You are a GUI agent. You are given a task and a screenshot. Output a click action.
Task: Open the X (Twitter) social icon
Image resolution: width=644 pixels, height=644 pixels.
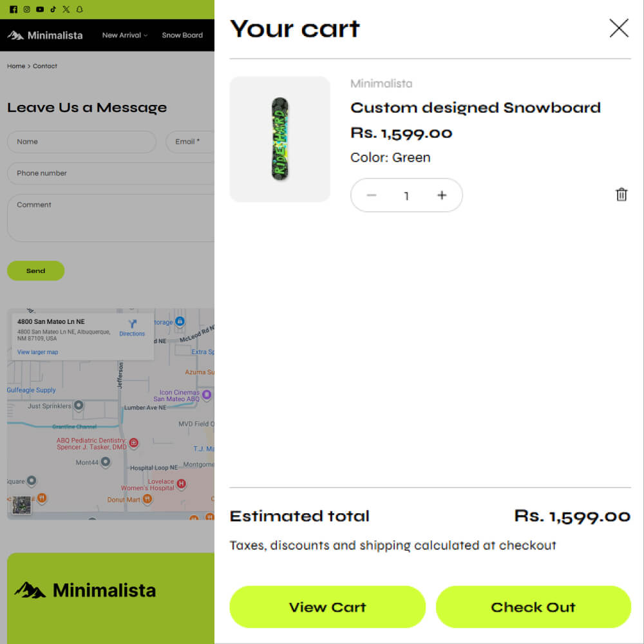[x=66, y=9]
